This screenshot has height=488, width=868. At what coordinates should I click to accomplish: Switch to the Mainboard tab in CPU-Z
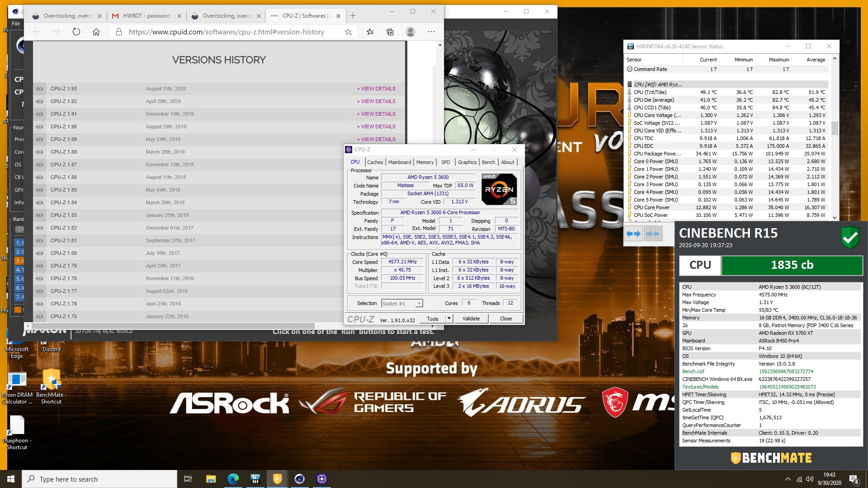point(400,162)
